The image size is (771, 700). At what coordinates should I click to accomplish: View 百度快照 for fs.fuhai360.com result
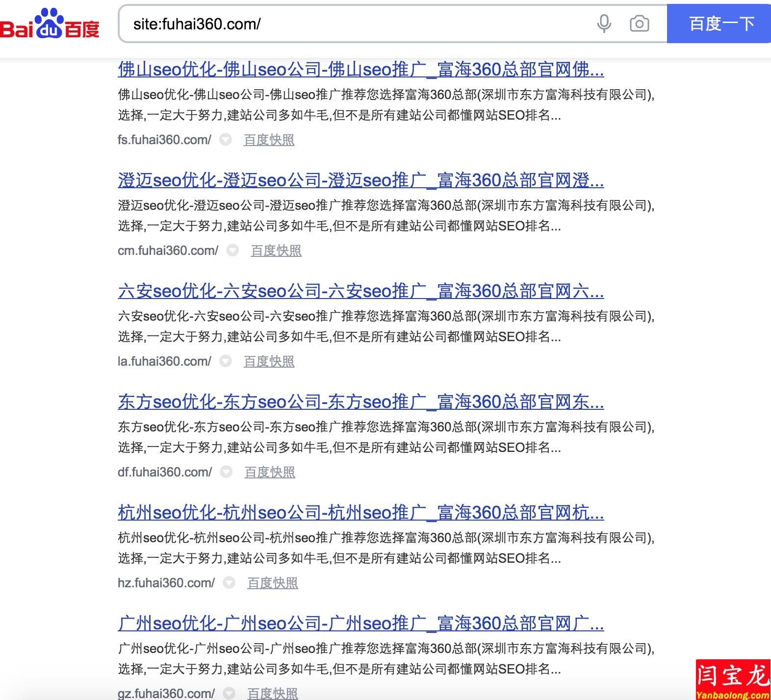click(269, 140)
